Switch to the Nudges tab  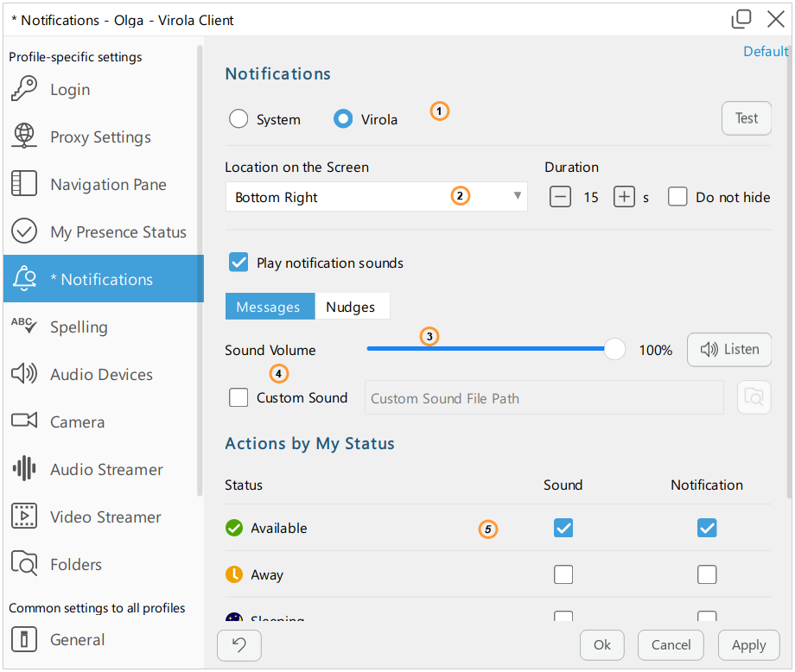click(x=353, y=306)
